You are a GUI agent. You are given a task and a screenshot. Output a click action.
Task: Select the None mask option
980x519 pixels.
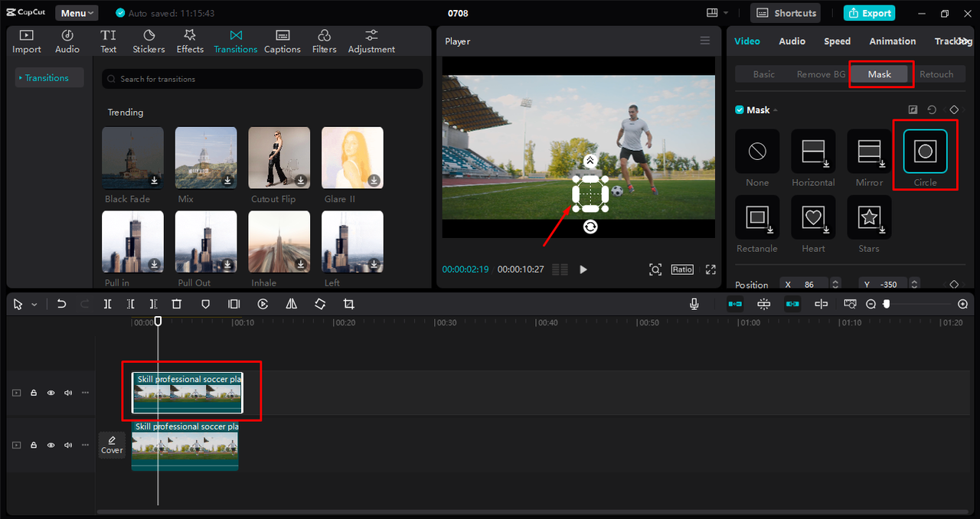[757, 151]
